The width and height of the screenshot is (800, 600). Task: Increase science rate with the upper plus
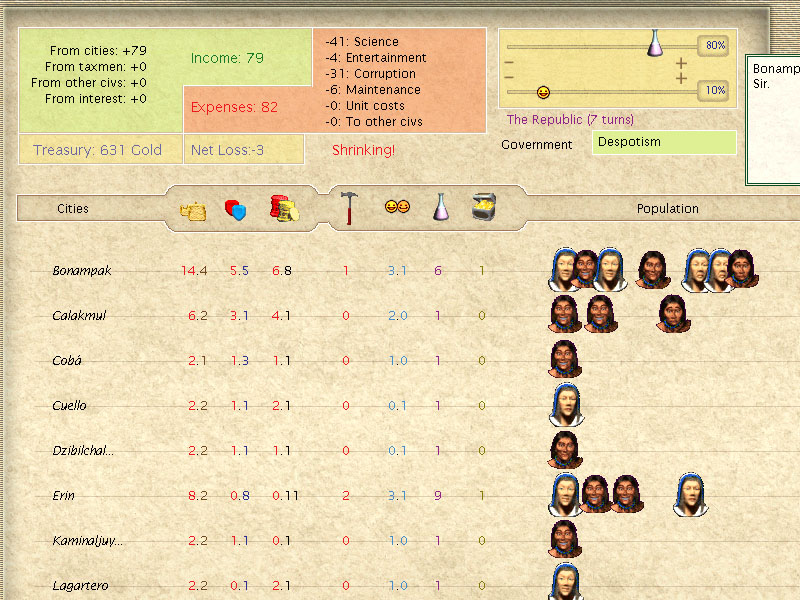(x=681, y=63)
